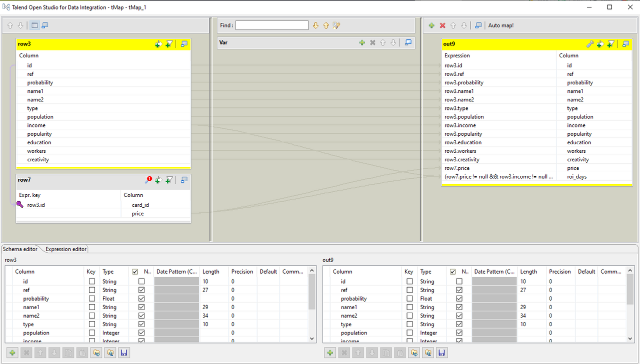Image resolution: width=640 pixels, height=364 pixels.
Task: Check Key box for out9 population
Action: 409,333
